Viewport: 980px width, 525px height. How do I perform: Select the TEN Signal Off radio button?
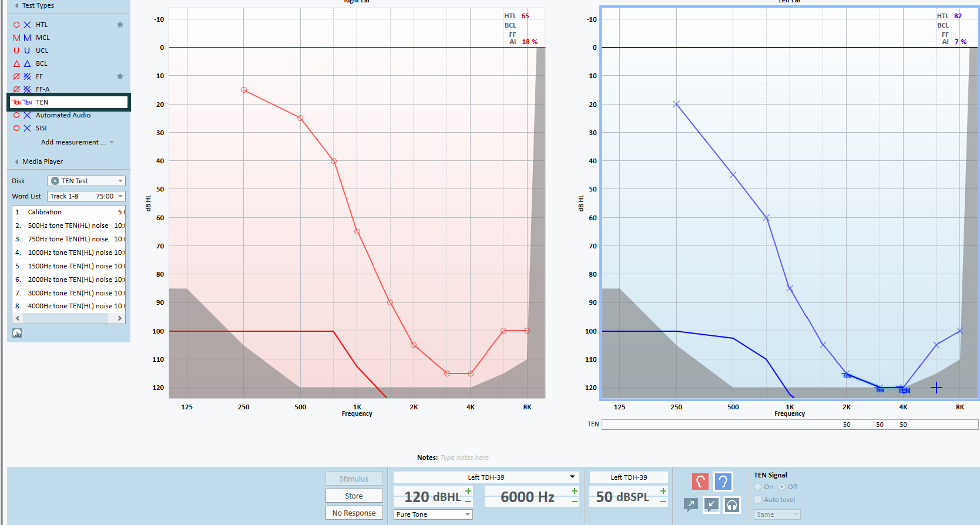coord(782,487)
